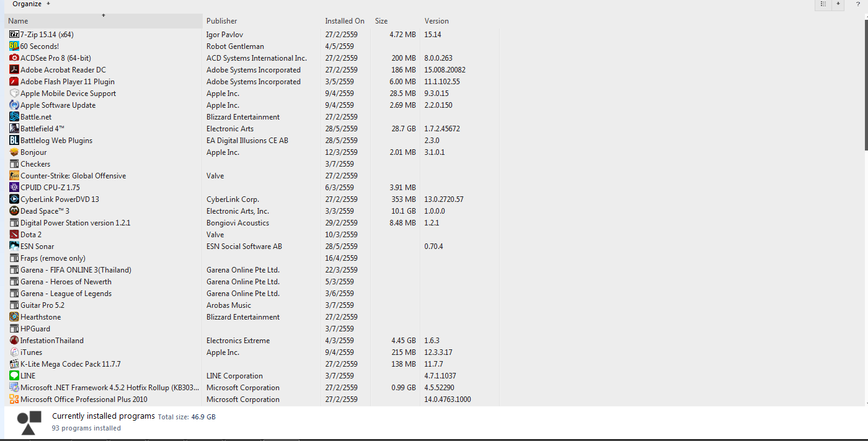Image resolution: width=868 pixels, height=441 pixels.
Task: Click the Arobas Music publisher cell
Action: click(229, 305)
